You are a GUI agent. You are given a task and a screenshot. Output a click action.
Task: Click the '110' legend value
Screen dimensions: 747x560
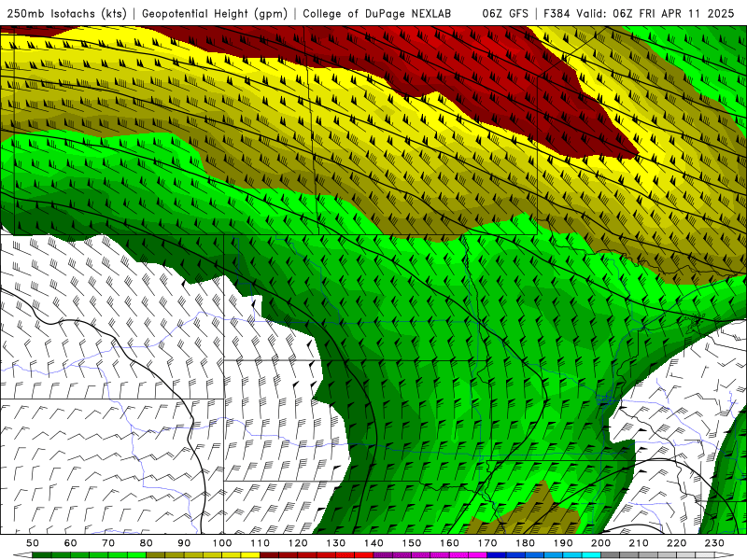click(261, 543)
